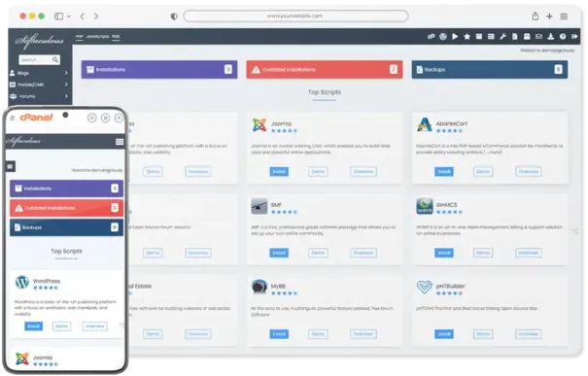
Task: Click the envelope email settings icon
Action: tap(538, 36)
